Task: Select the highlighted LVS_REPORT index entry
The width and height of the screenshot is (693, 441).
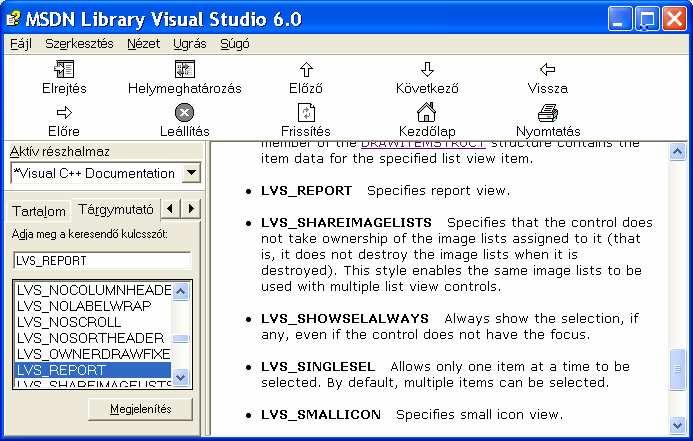Action: point(93,370)
